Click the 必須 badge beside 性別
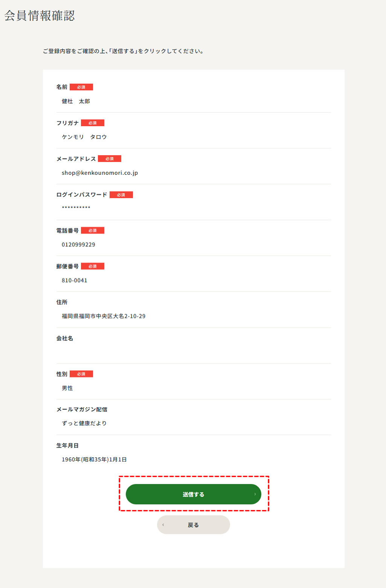Screen dimensions: 386x588 81,374
